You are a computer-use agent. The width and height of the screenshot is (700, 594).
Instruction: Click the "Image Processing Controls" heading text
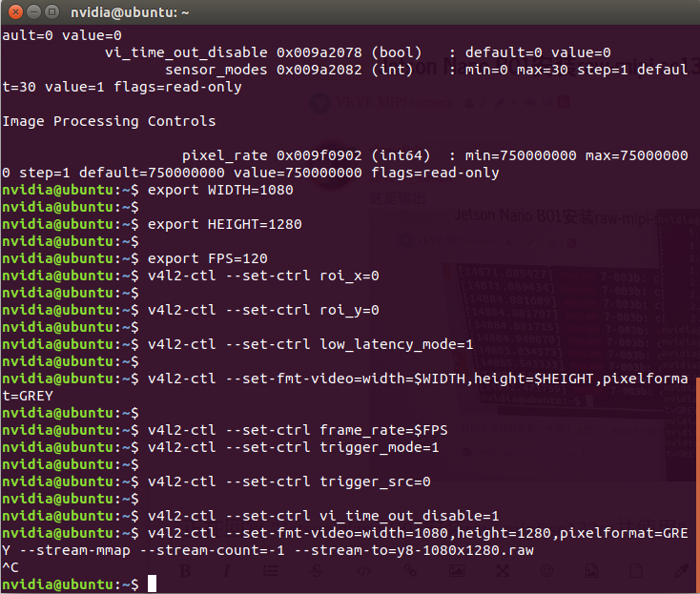coord(109,121)
